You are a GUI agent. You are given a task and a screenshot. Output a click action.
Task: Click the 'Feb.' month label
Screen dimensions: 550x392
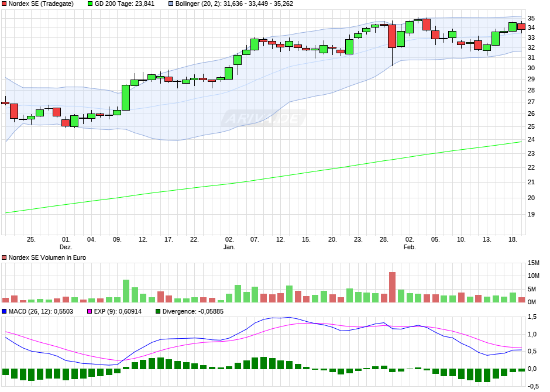point(410,247)
